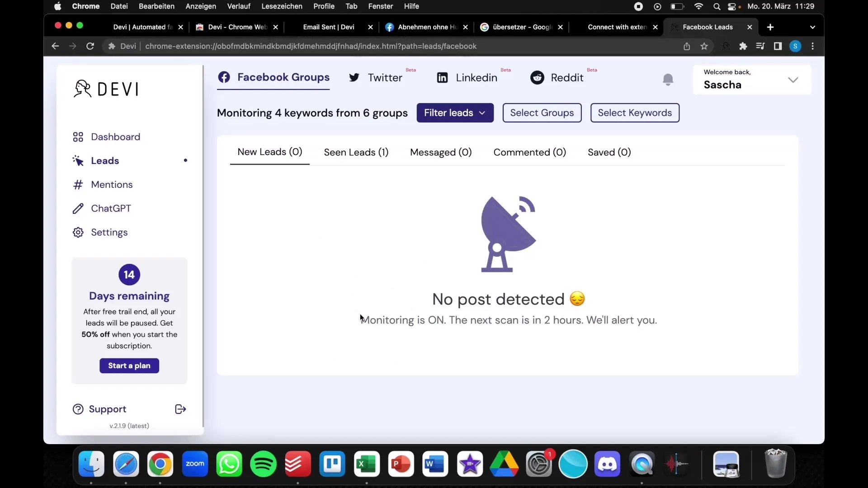Open Settings from sidebar
The image size is (868, 488).
[x=109, y=232]
